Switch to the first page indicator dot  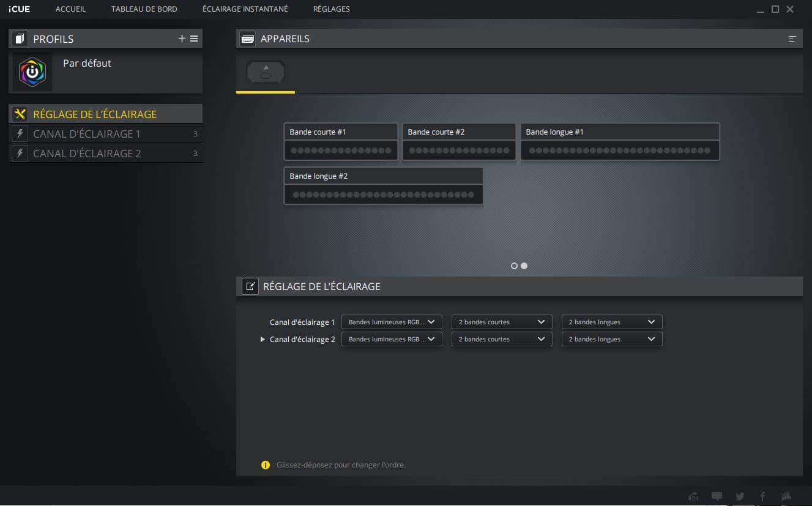514,266
